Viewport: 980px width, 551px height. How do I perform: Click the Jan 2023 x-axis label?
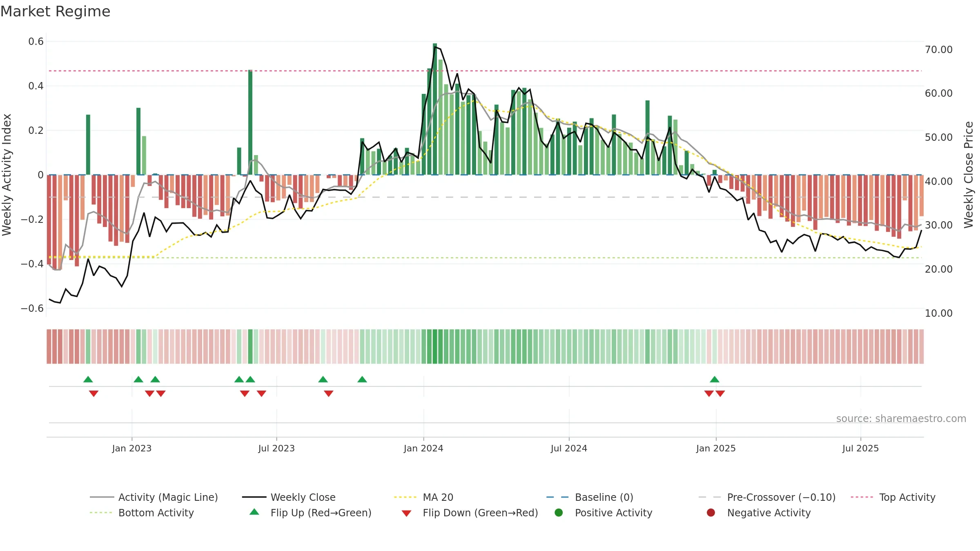tap(132, 448)
